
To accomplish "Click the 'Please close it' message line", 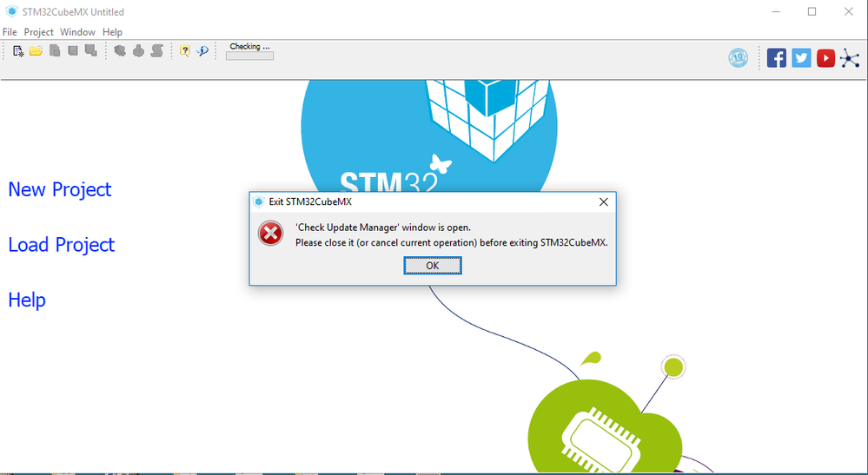I will point(451,242).
